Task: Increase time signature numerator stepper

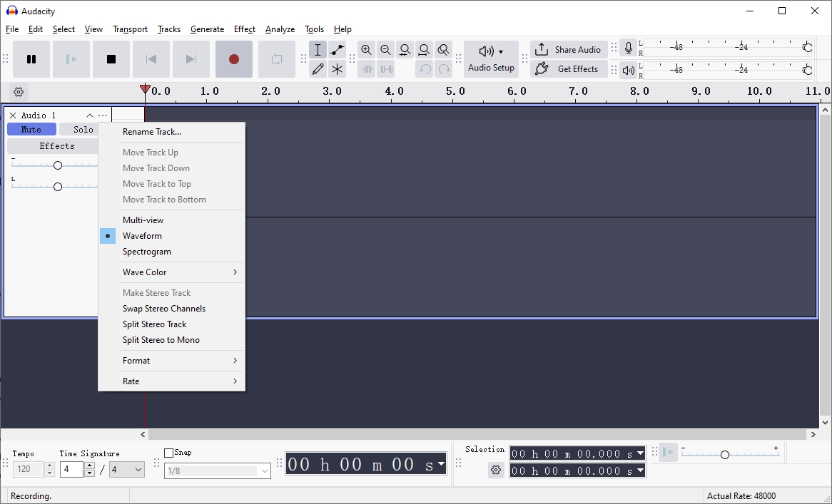Action: coord(90,466)
